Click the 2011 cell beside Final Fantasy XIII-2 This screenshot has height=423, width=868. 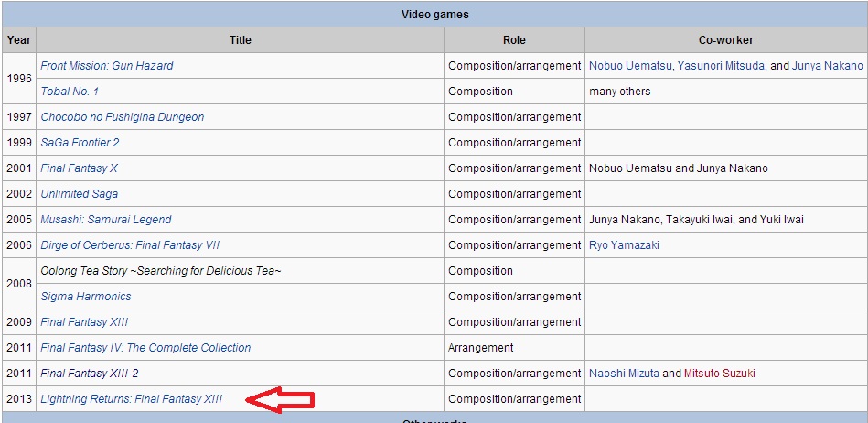(x=19, y=374)
